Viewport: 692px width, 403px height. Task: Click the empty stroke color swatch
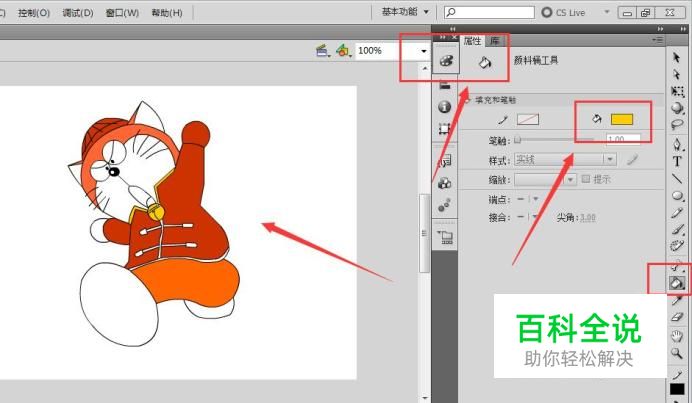pos(528,119)
